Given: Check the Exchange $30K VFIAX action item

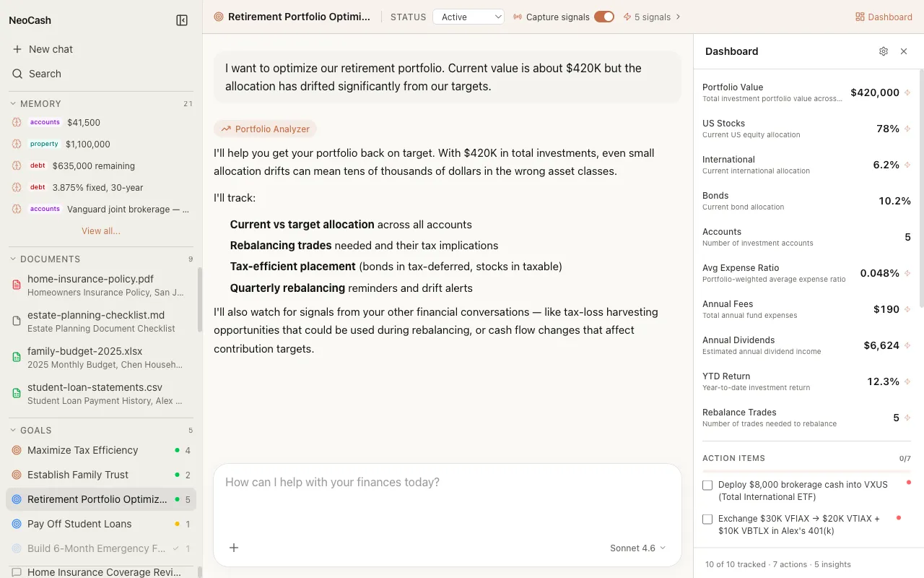Looking at the screenshot, I should 707,519.
